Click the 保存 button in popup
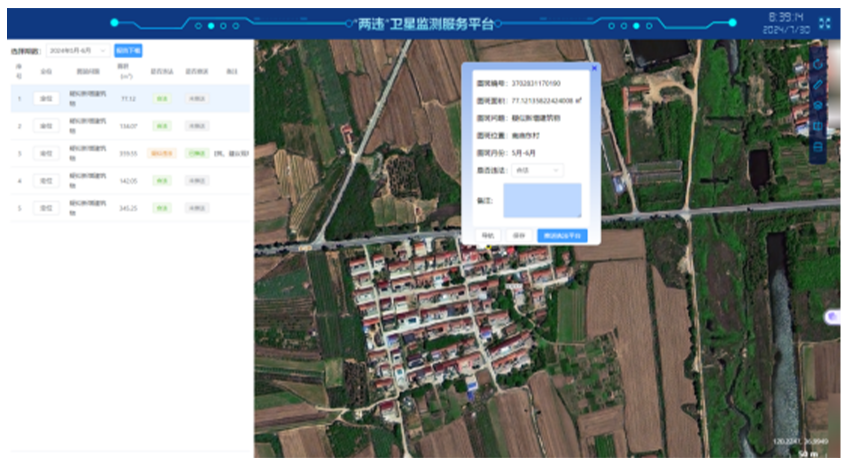The image size is (849, 466). tap(518, 236)
